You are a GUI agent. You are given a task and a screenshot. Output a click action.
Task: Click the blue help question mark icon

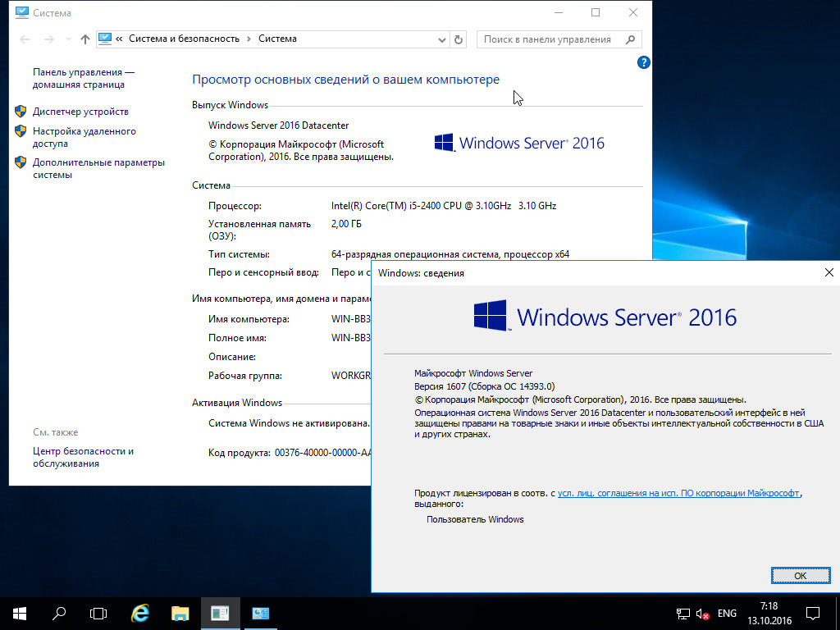tap(644, 62)
